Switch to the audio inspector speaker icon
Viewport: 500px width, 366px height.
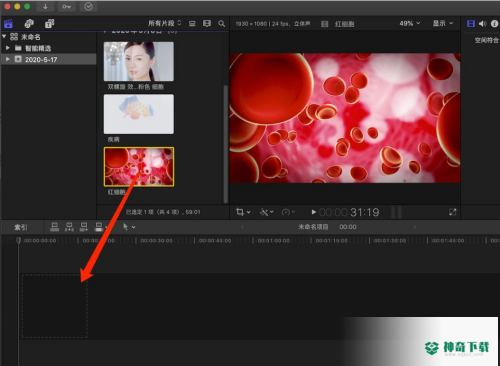click(482, 24)
